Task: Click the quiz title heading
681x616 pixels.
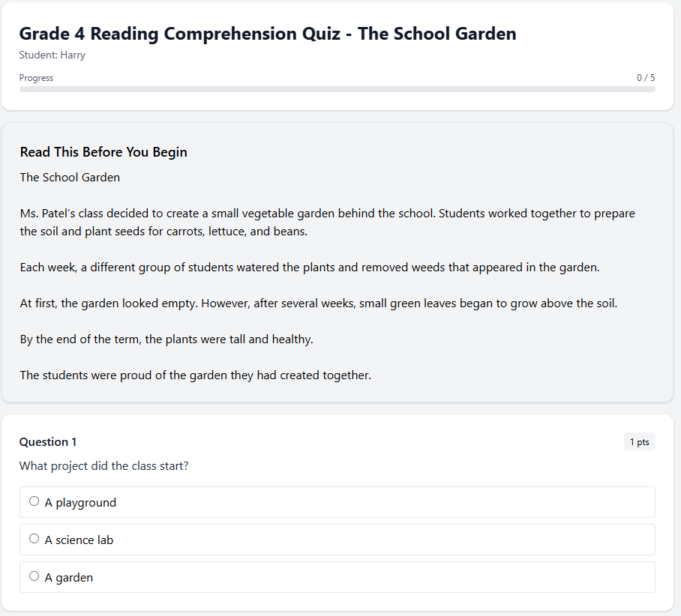Action: 268,34
